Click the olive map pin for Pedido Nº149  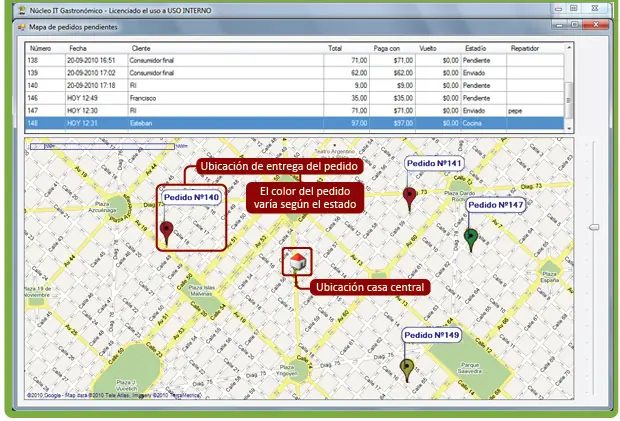407,369
